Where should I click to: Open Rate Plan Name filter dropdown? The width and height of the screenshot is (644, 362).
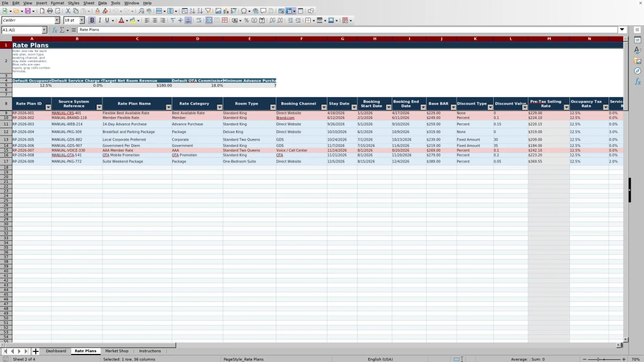(x=168, y=107)
